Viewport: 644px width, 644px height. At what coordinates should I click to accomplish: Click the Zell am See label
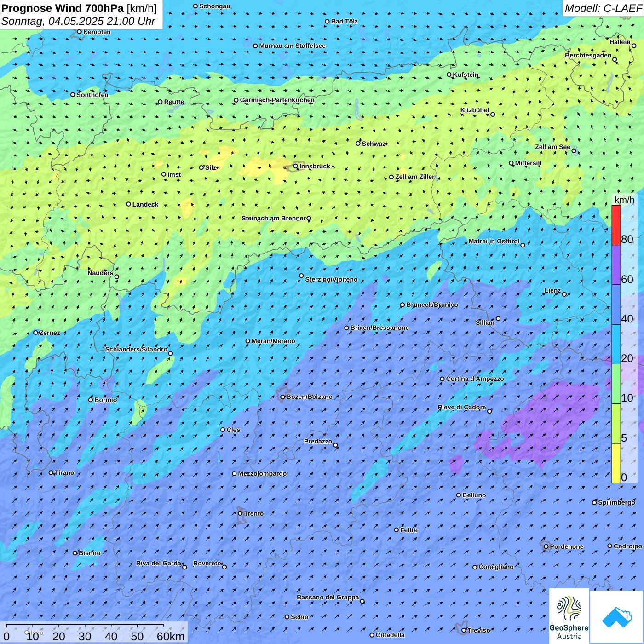[552, 147]
